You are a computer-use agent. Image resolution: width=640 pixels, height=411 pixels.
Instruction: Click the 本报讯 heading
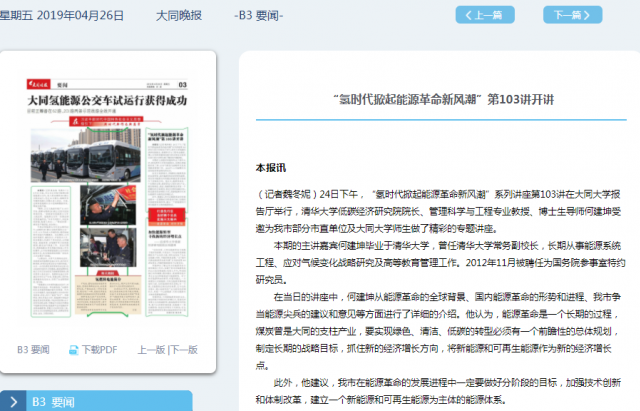(x=271, y=168)
